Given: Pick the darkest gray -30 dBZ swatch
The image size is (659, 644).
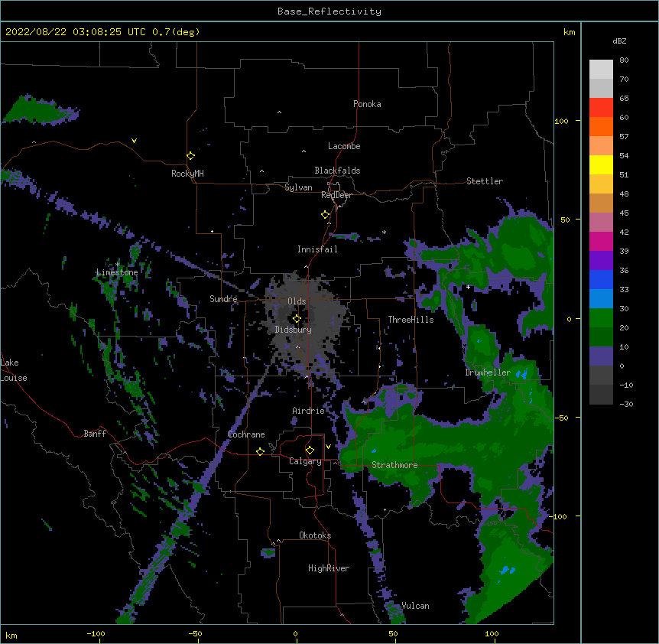Looking at the screenshot, I should pyautogui.click(x=601, y=395).
